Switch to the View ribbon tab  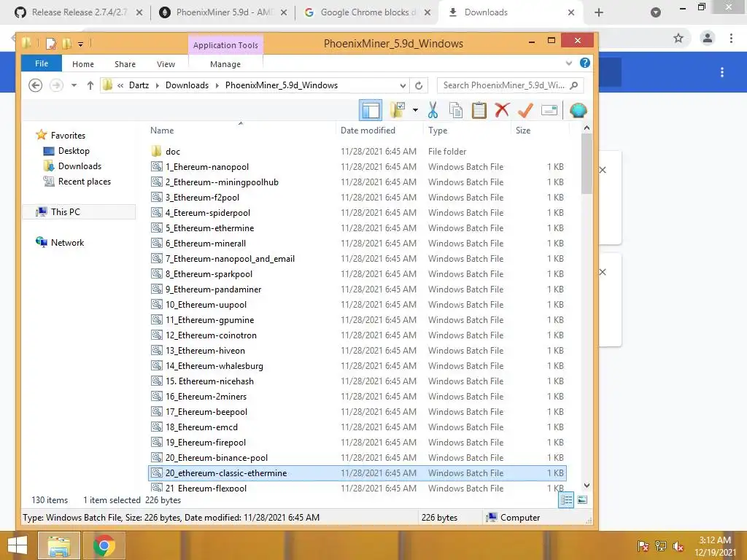pos(166,64)
